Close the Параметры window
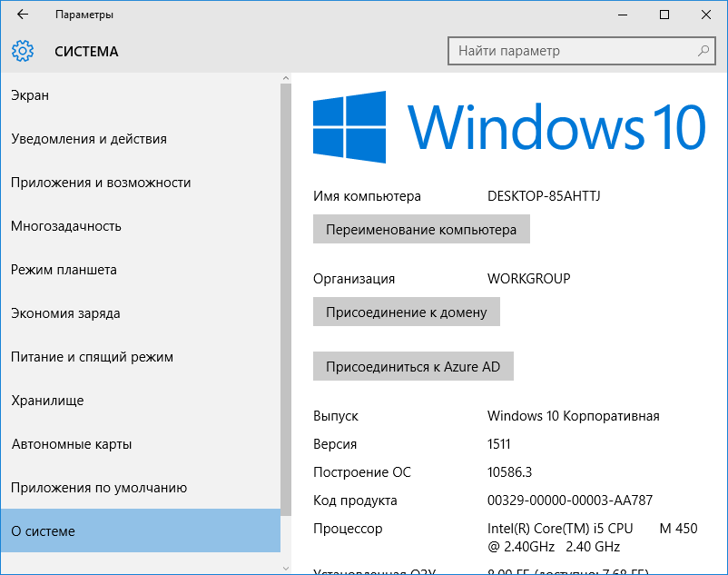The height and width of the screenshot is (575, 728). pyautogui.click(x=706, y=15)
